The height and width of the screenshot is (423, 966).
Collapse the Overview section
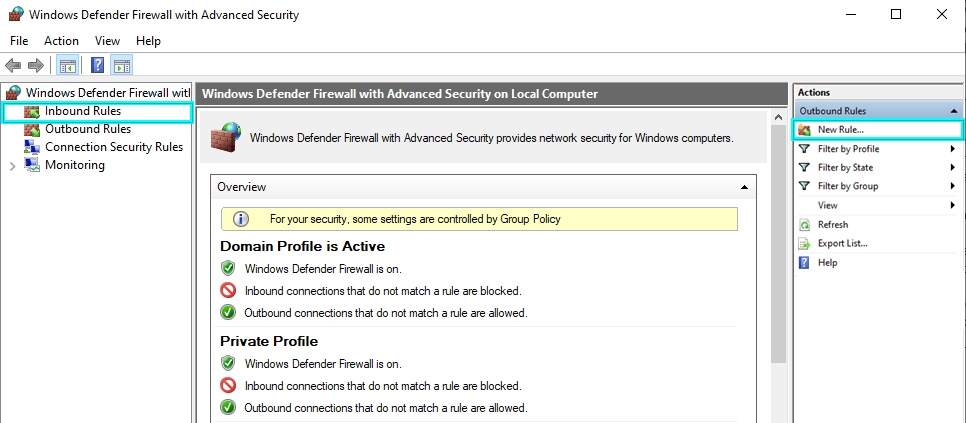pos(744,187)
